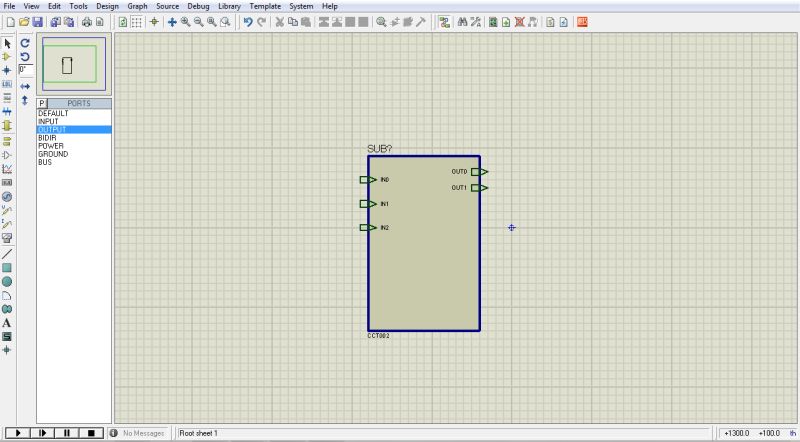The height and width of the screenshot is (442, 800).
Task: Click the rotation angle input field
Action: pos(26,69)
